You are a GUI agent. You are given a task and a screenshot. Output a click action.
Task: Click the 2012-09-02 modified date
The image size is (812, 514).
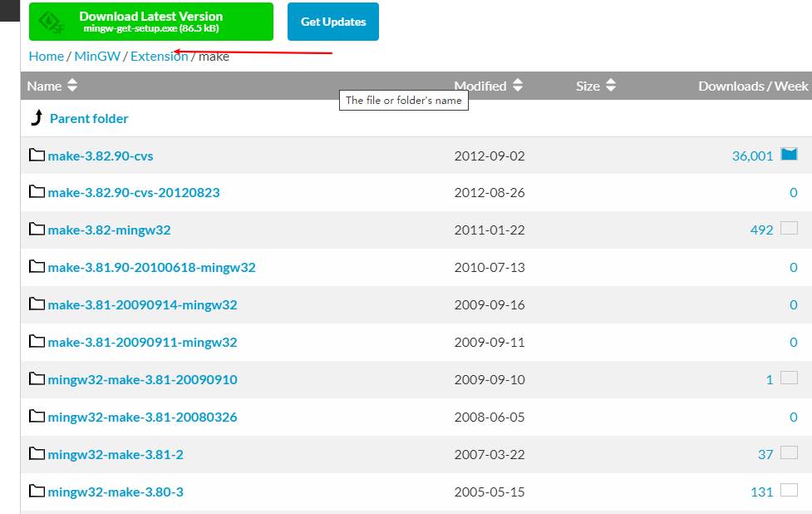tap(490, 156)
